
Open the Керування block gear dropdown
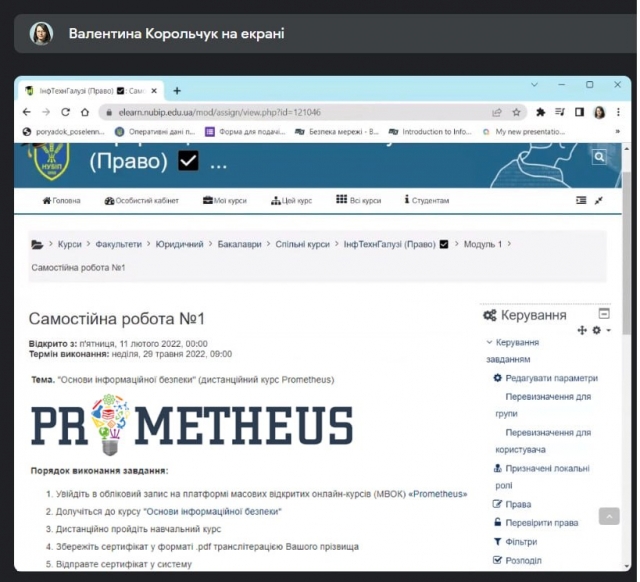click(x=601, y=330)
